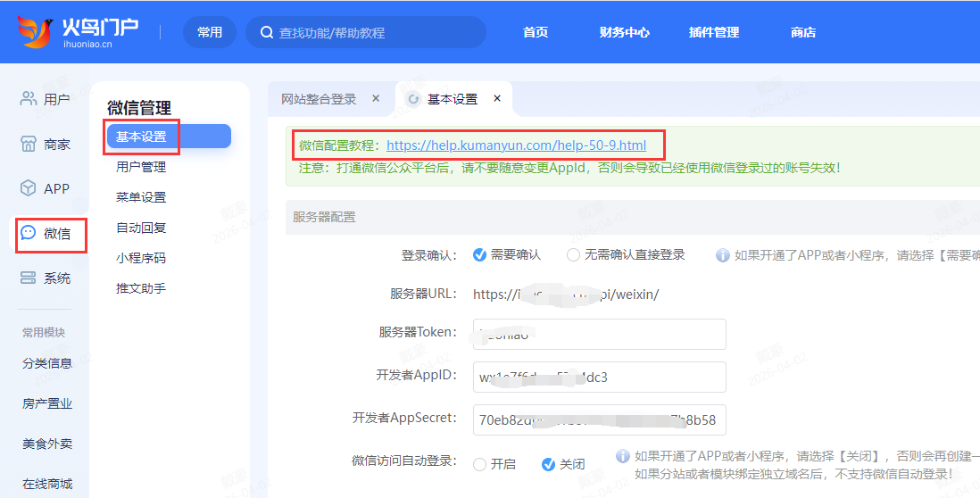
Task: Close the 网站整合登录 tab
Action: click(376, 98)
